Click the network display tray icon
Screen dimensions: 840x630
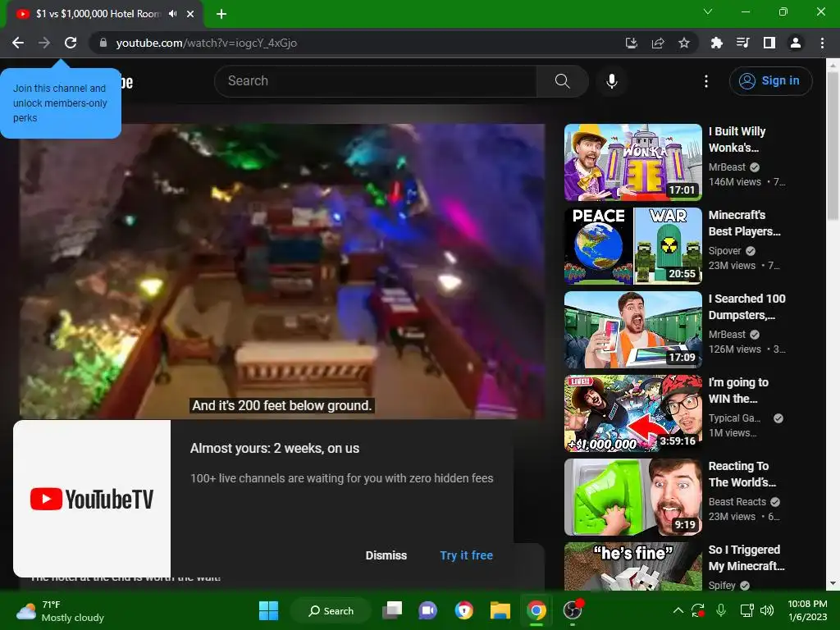746,610
